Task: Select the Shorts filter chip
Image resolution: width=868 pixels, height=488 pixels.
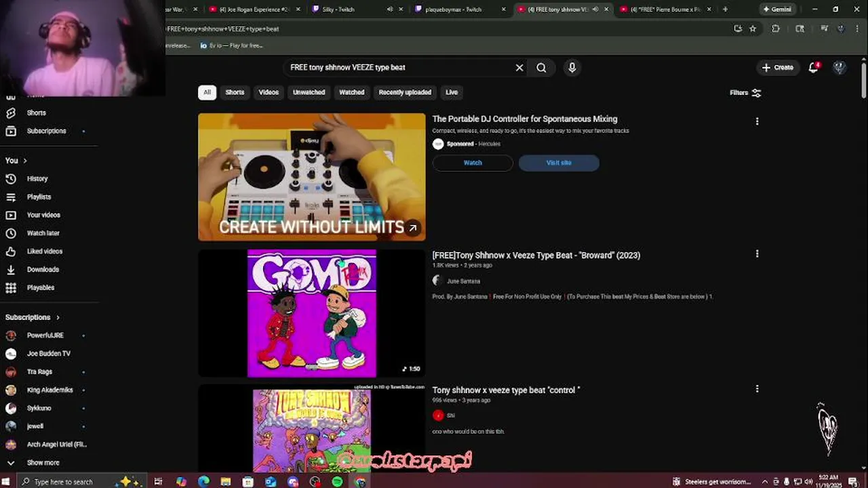Action: tap(235, 92)
